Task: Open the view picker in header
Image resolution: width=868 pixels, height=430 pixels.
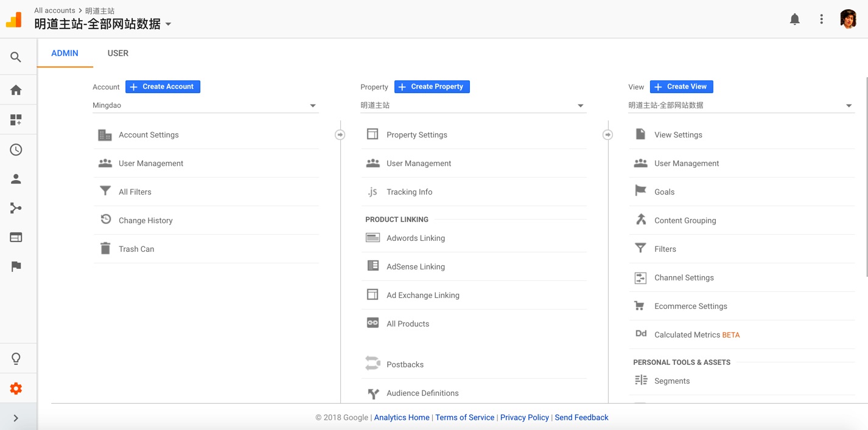Action: [x=103, y=24]
